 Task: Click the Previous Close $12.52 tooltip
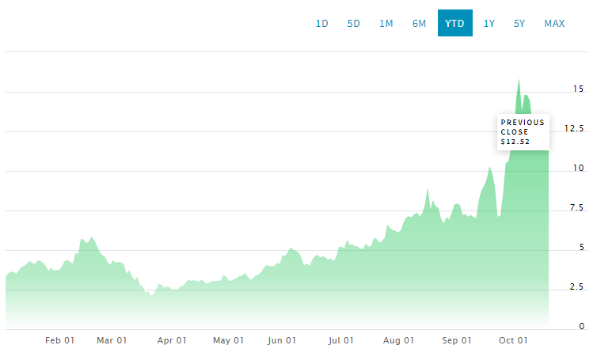(x=523, y=132)
